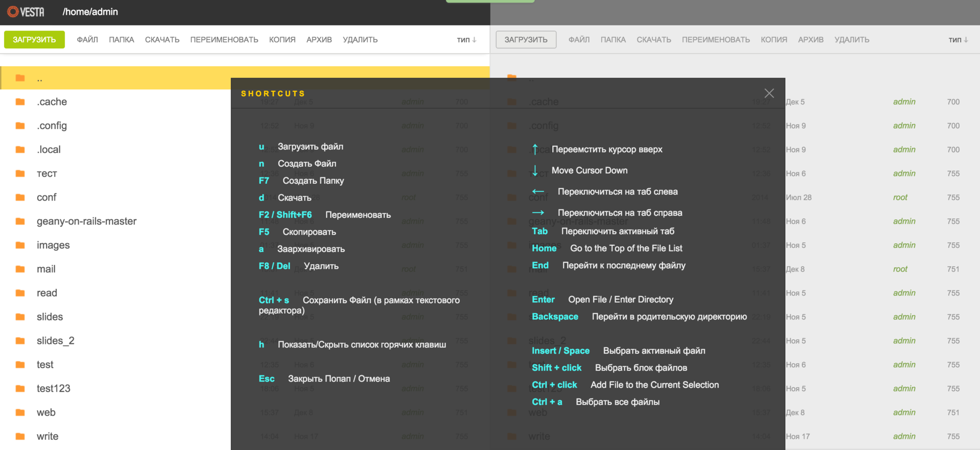Click 'Add File to the Current Selection' text
This screenshot has height=450, width=980.
[655, 385]
